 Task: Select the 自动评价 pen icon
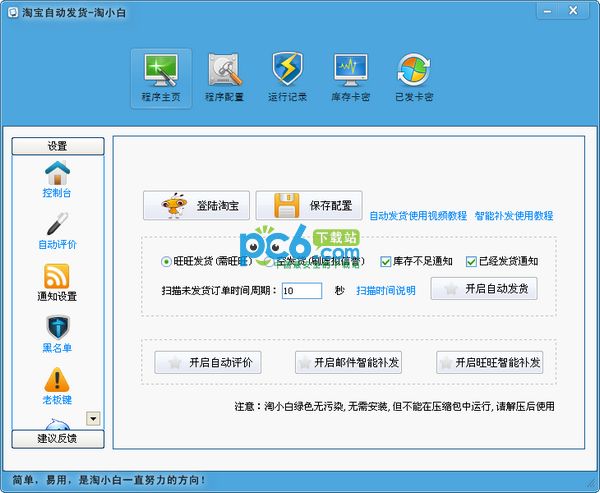click(57, 224)
